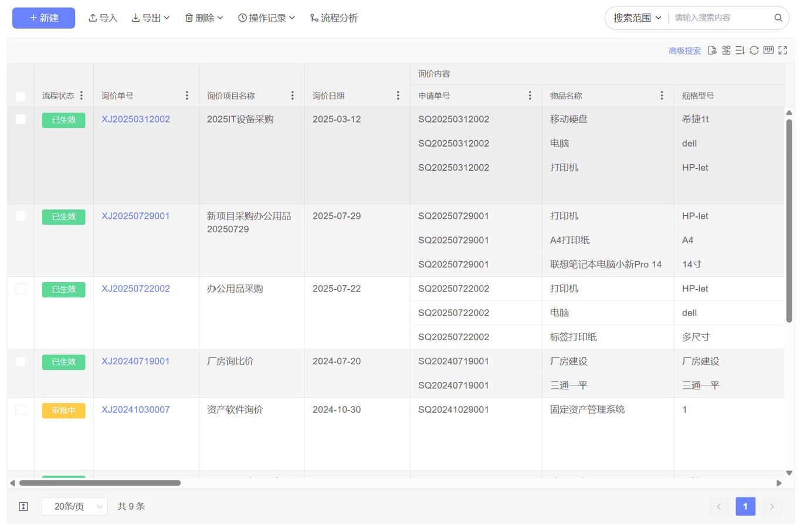Open the document preview view icon
Screen dimensions: 800x532
pos(712,50)
